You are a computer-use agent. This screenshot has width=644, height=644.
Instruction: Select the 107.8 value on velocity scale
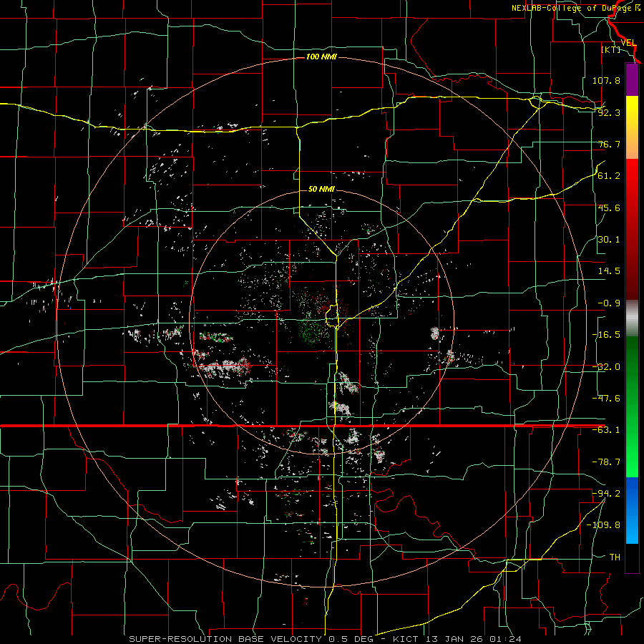pyautogui.click(x=606, y=80)
